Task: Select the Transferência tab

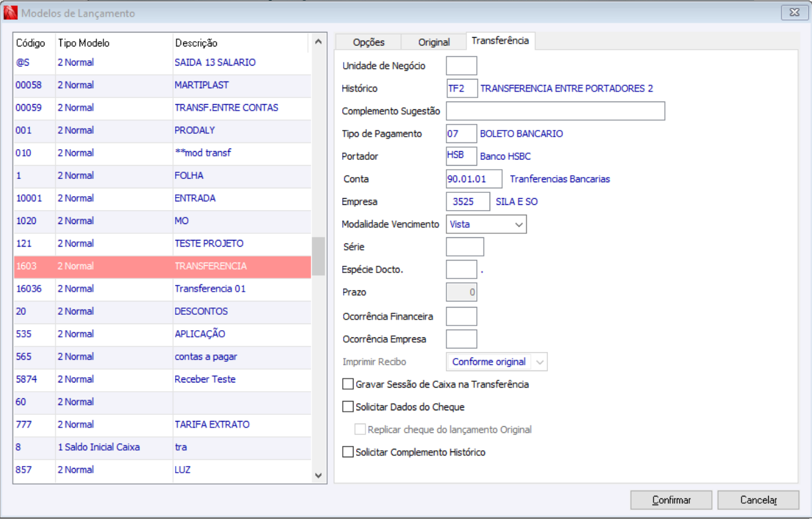Action: (500, 40)
